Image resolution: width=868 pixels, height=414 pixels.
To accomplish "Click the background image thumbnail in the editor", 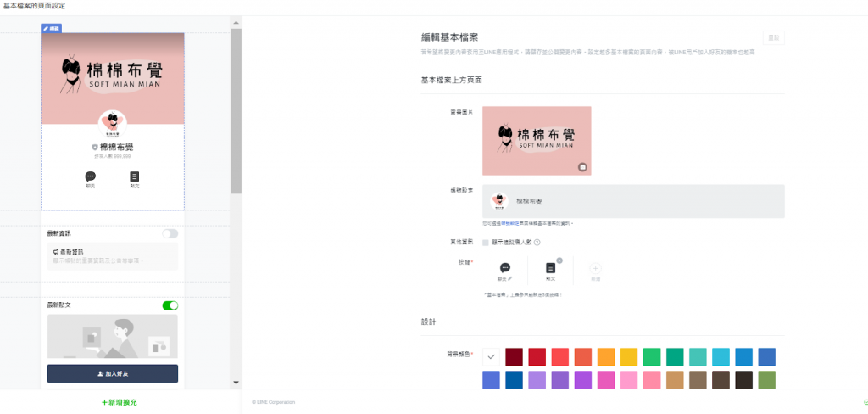I will coord(537,141).
